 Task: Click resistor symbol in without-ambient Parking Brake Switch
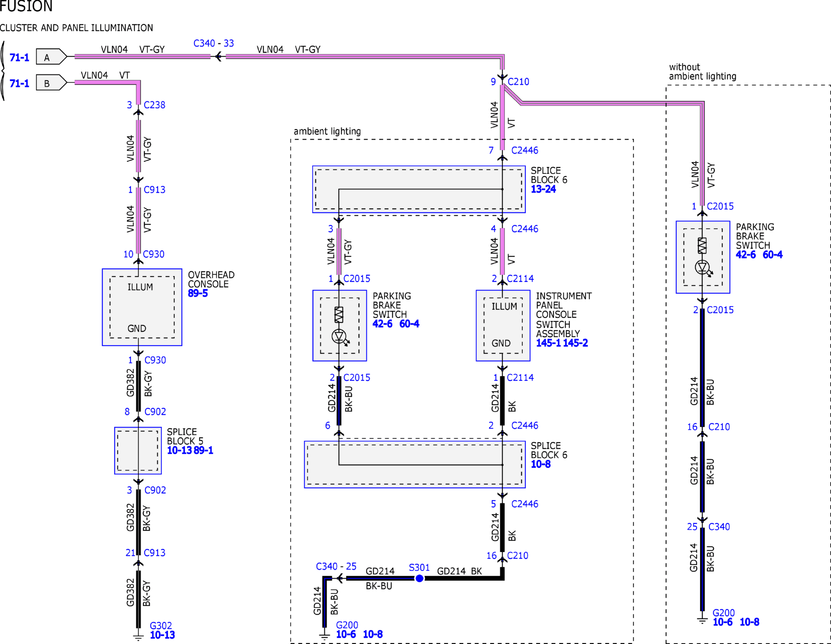tap(702, 246)
